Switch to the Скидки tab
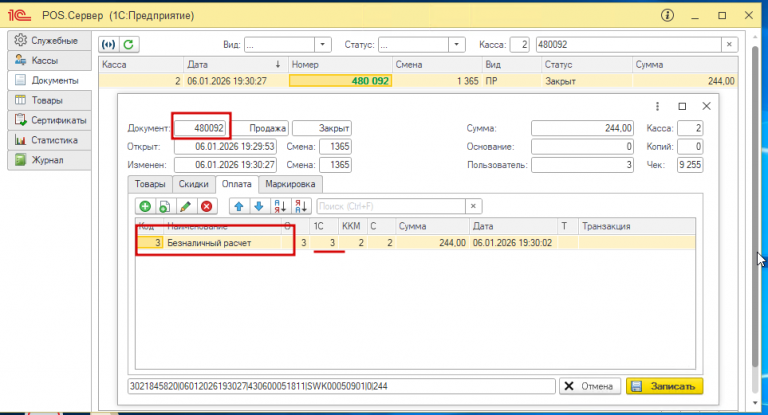Image resolution: width=768 pixels, height=415 pixels. pyautogui.click(x=193, y=184)
